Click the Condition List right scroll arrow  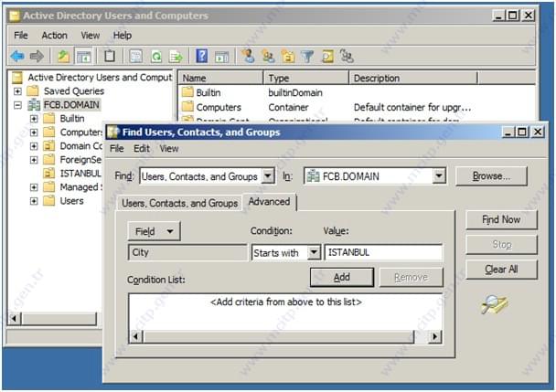tap(434, 336)
